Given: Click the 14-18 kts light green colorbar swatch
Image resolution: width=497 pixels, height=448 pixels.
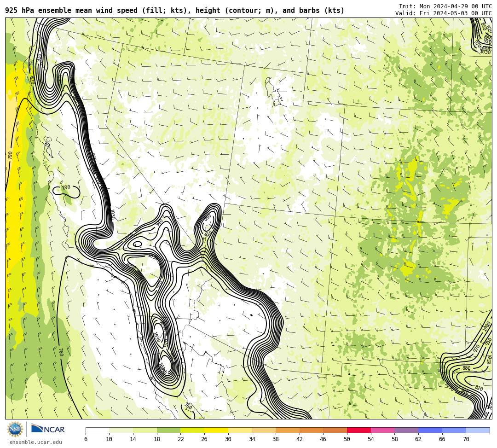Looking at the screenshot, I should pyautogui.click(x=145, y=430).
